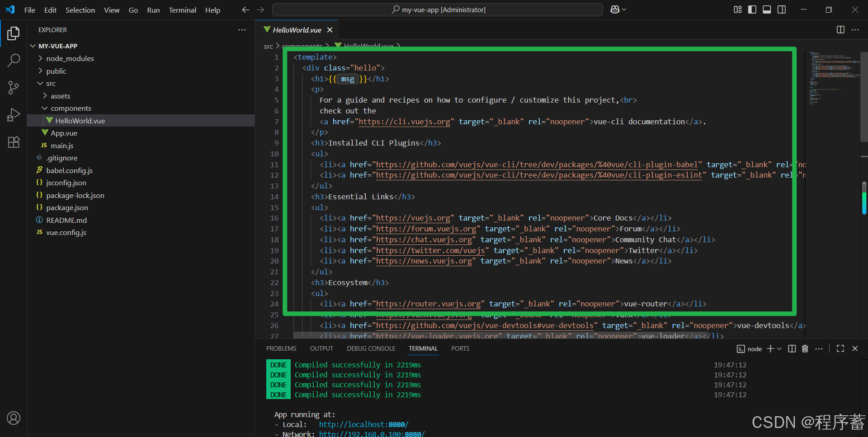This screenshot has height=437, width=868.
Task: Expand the public folder
Action: point(41,71)
